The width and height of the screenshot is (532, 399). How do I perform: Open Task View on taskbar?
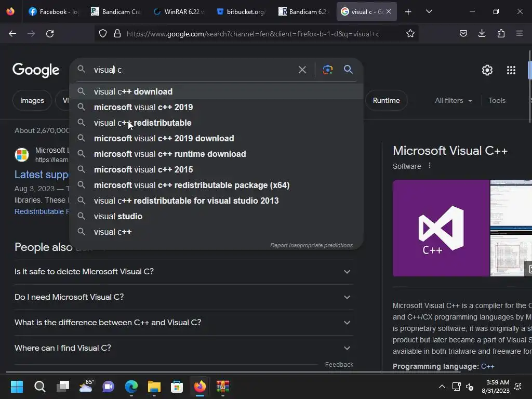click(63, 387)
